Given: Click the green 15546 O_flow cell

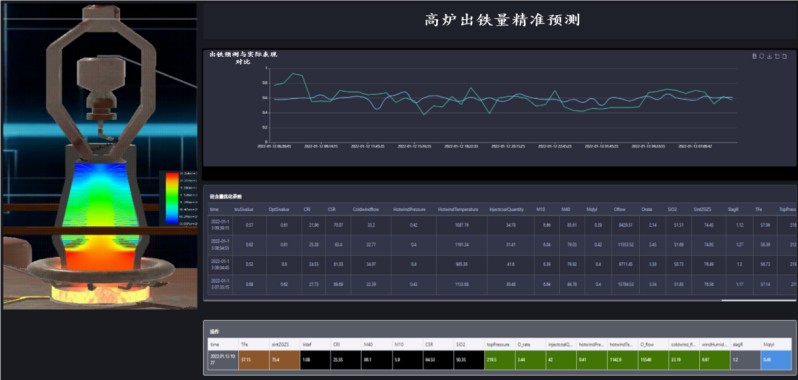Looking at the screenshot, I should click(654, 360).
